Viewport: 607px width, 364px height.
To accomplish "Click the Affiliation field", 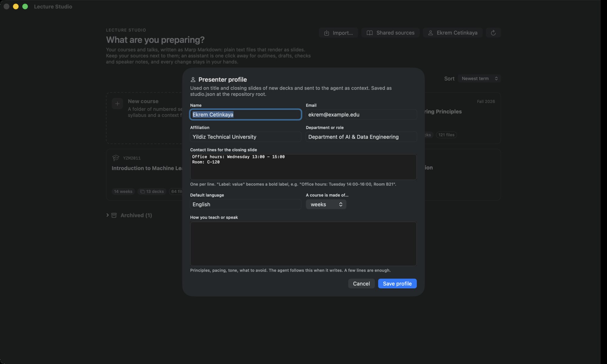I will [x=246, y=137].
